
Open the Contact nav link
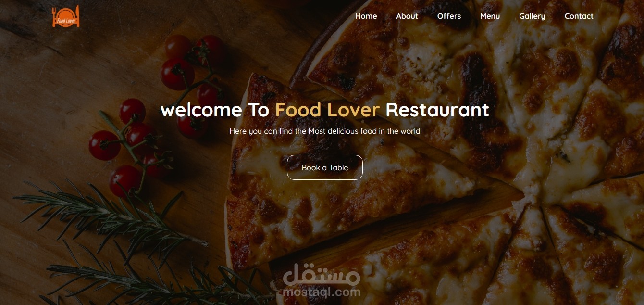point(579,16)
